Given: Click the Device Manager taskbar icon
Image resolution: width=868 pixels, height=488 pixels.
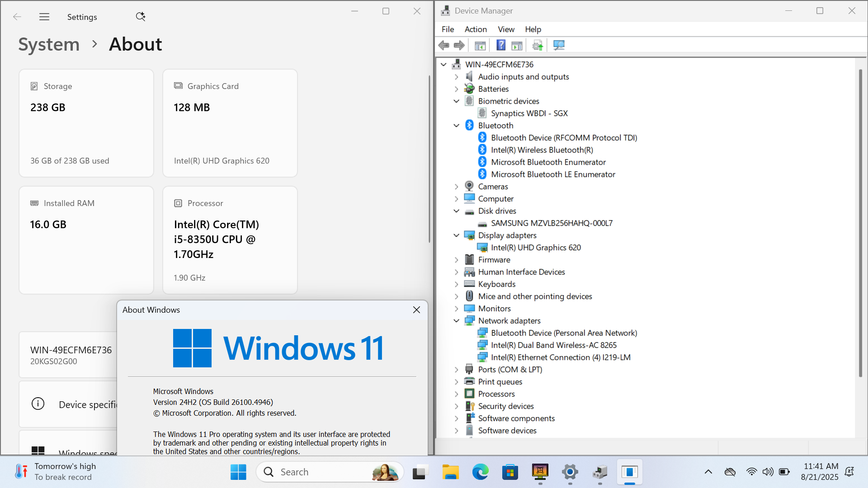Looking at the screenshot, I should pyautogui.click(x=600, y=472).
